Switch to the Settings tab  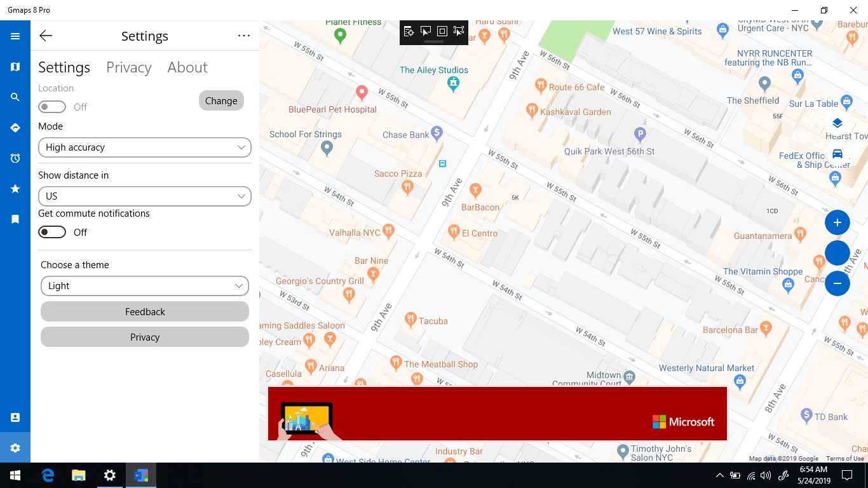pyautogui.click(x=64, y=67)
